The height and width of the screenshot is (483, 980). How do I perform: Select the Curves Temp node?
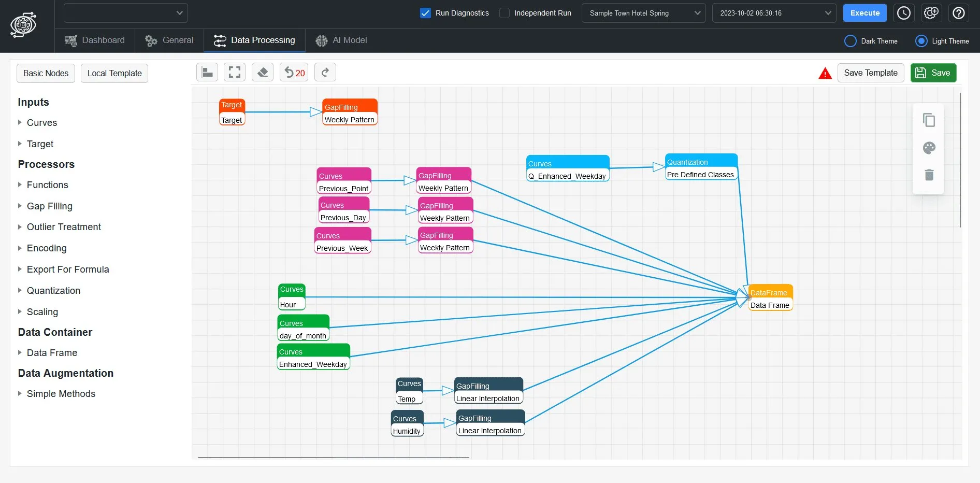tap(409, 391)
